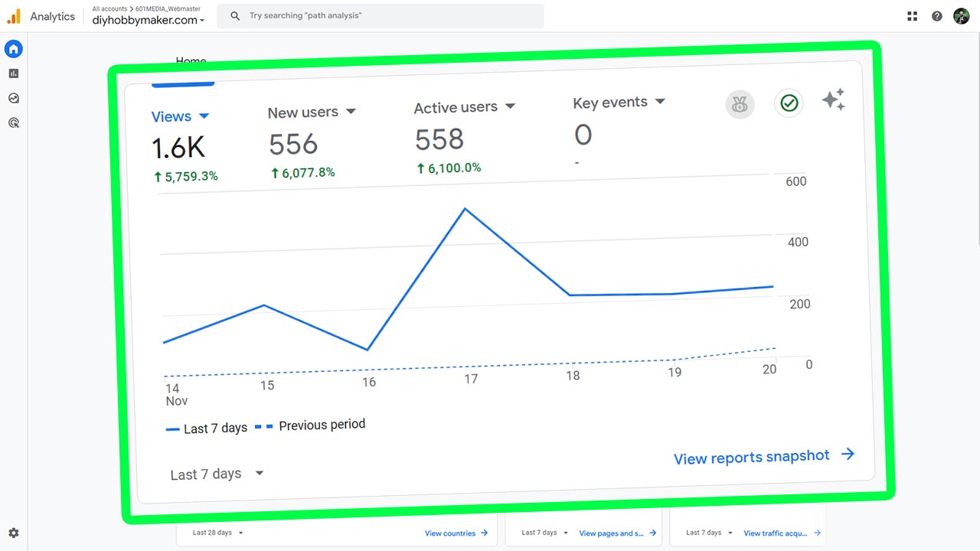Click the Google Analytics logo

(14, 16)
